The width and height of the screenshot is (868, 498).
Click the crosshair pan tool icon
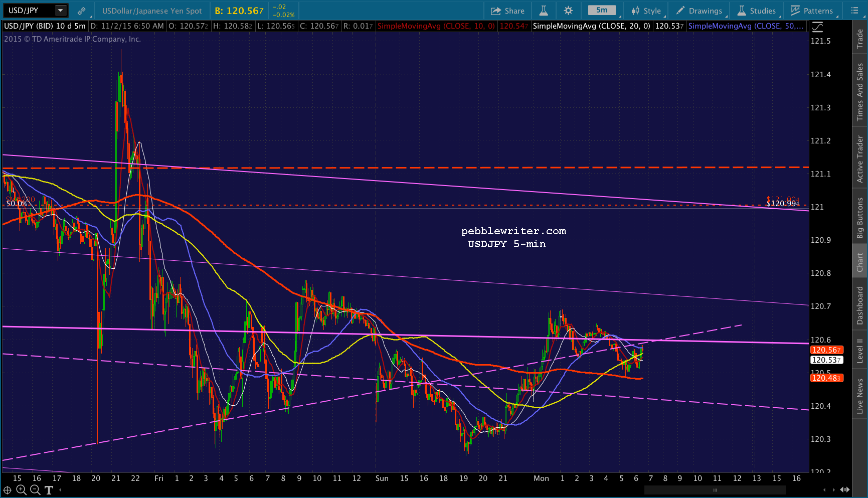(8, 490)
